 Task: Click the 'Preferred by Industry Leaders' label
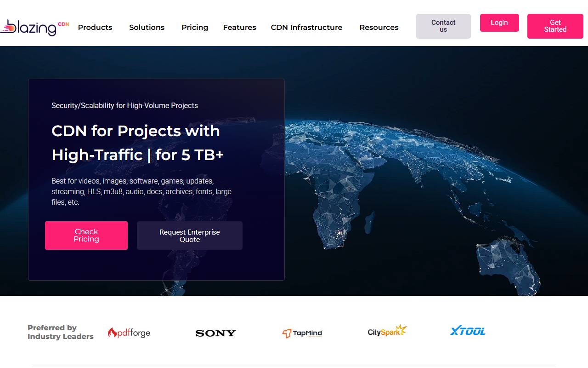point(61,332)
